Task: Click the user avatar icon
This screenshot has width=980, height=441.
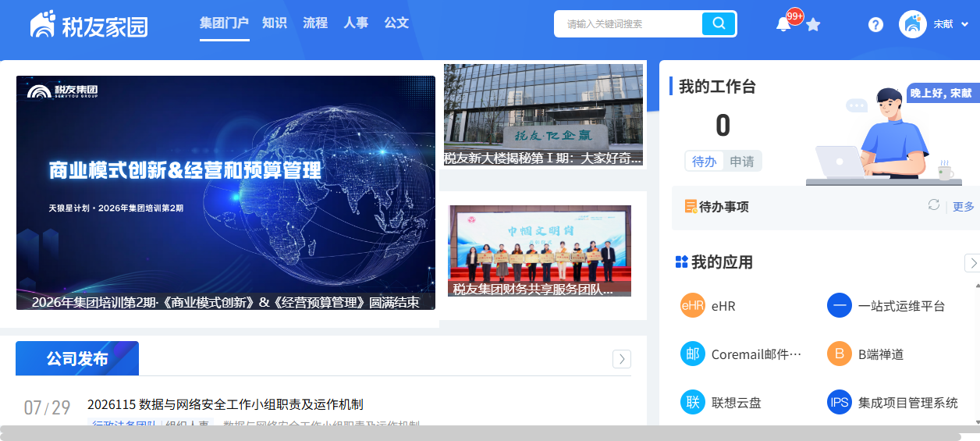Action: pos(912,24)
